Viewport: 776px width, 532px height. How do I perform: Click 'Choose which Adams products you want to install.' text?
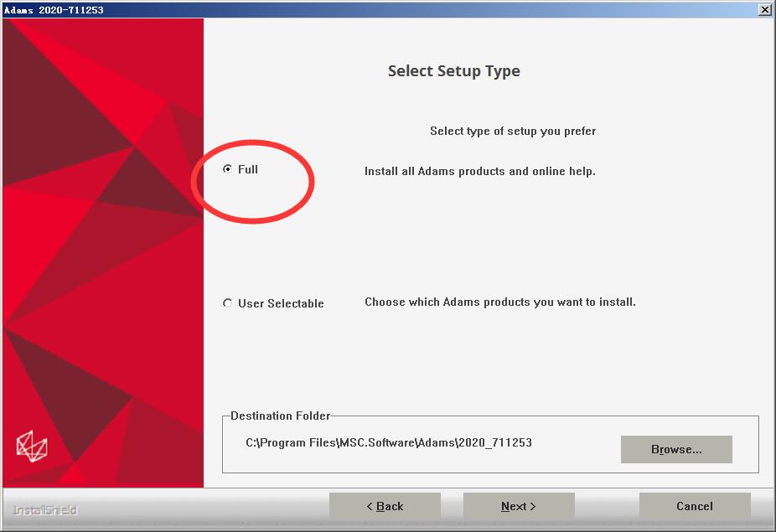point(499,302)
